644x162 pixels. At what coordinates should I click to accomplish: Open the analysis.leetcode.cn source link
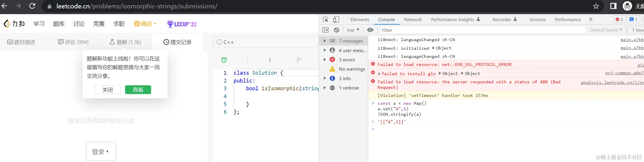(612, 82)
